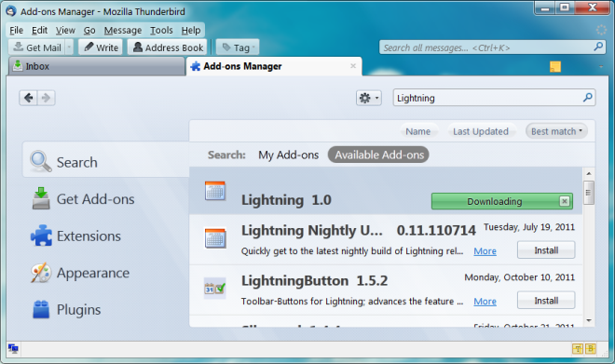This screenshot has width=615, height=364.
Task: Open the Message menu
Action: point(123,30)
